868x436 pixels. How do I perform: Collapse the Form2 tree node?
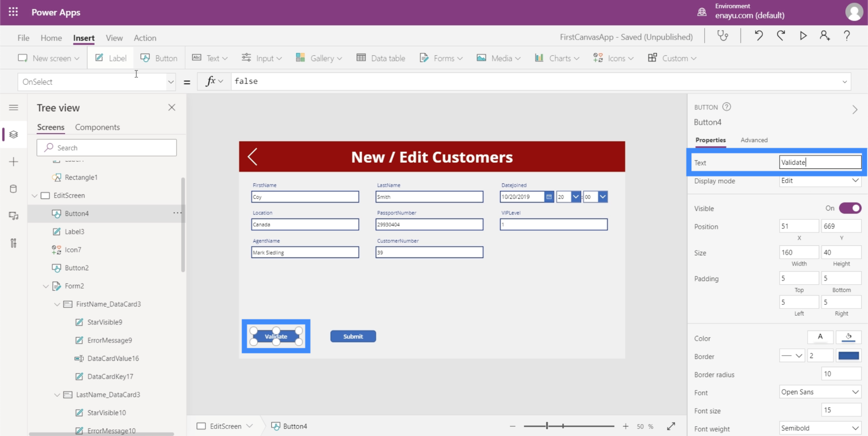pos(46,286)
